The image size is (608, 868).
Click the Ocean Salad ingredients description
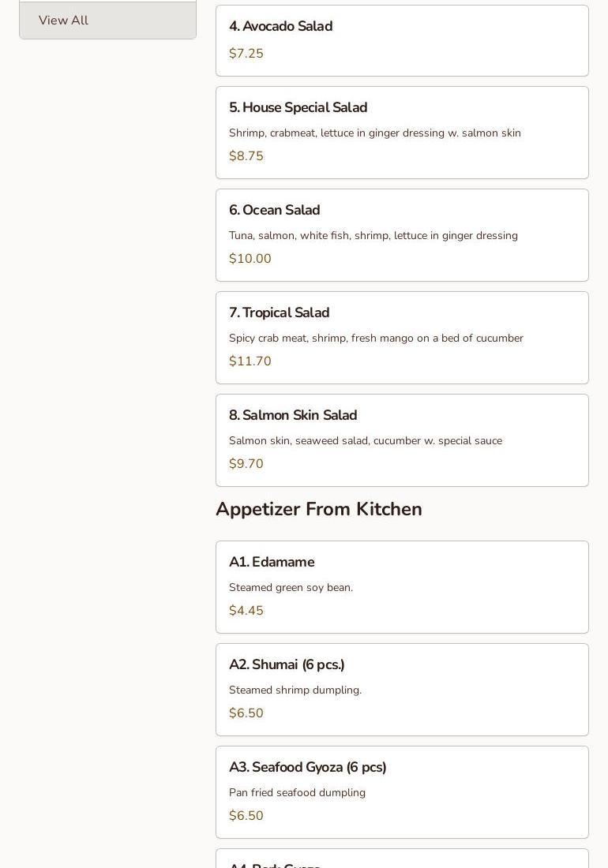point(373,236)
